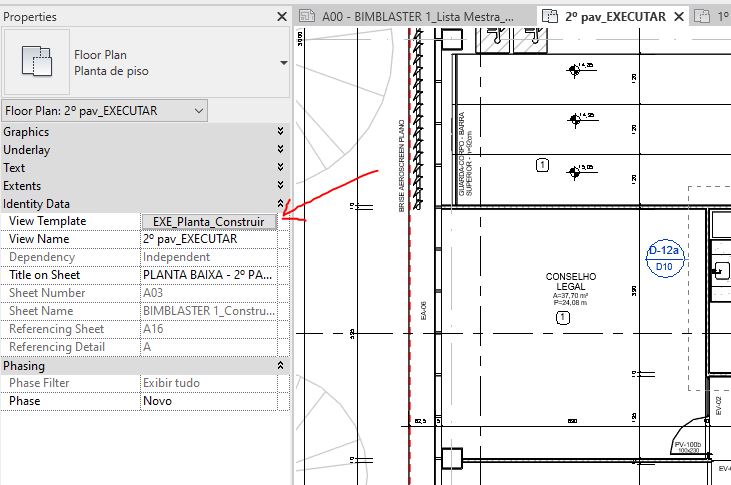
Task: Click the floor plan icon on 2º pav_EXECUTAR tab
Action: tap(550, 16)
